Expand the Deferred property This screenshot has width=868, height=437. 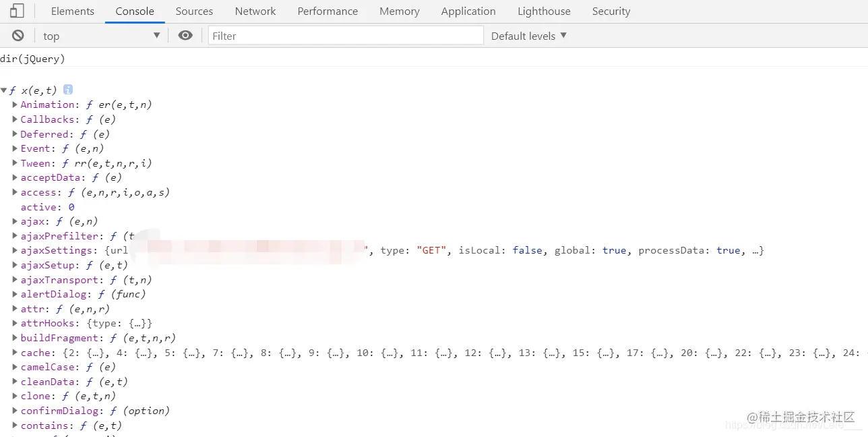pos(15,134)
